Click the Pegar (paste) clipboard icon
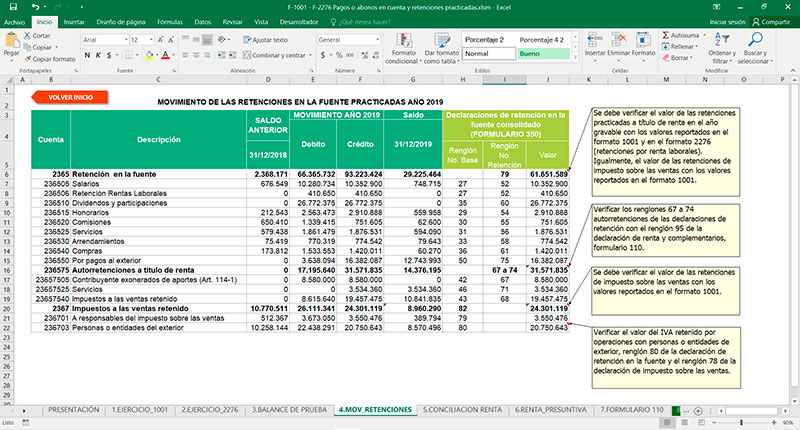 pos(11,40)
